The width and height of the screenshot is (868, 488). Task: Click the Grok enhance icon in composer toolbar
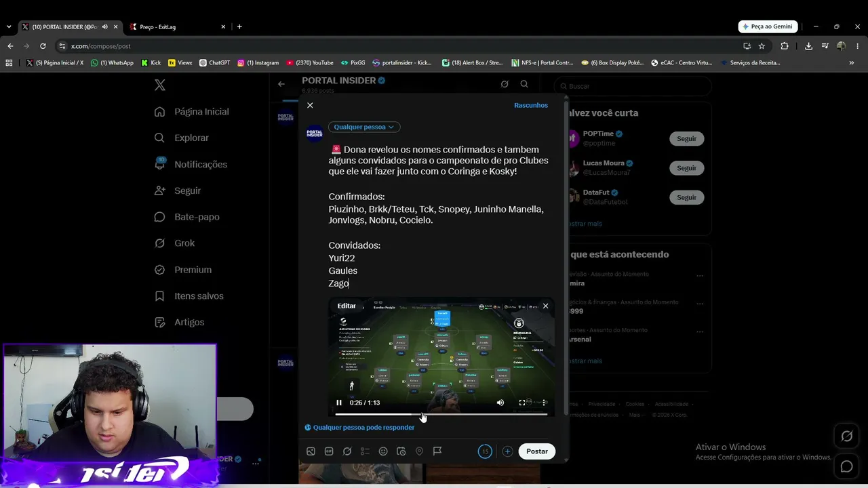point(347,451)
